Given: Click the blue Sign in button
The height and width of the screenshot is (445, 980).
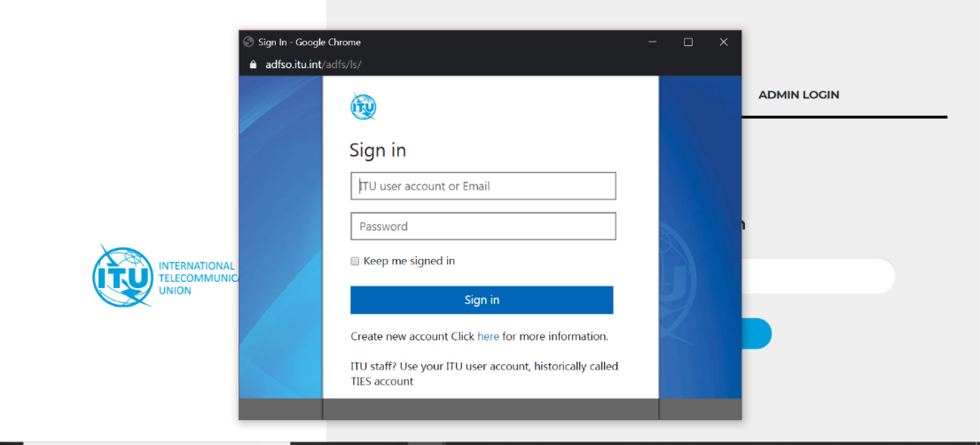Looking at the screenshot, I should pyautogui.click(x=482, y=300).
